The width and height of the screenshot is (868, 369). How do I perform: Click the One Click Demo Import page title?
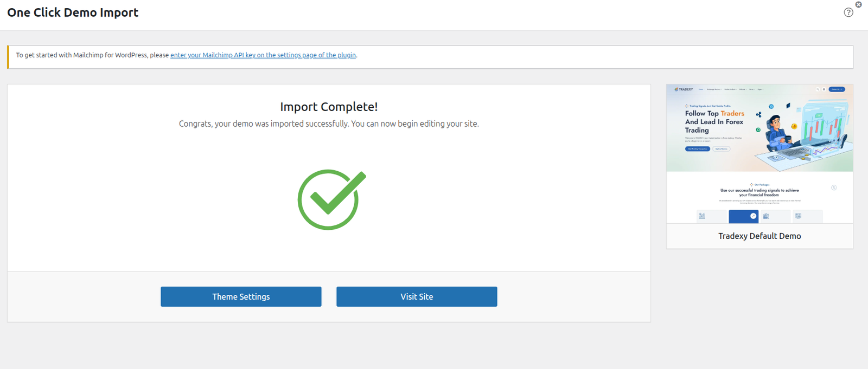point(73,13)
